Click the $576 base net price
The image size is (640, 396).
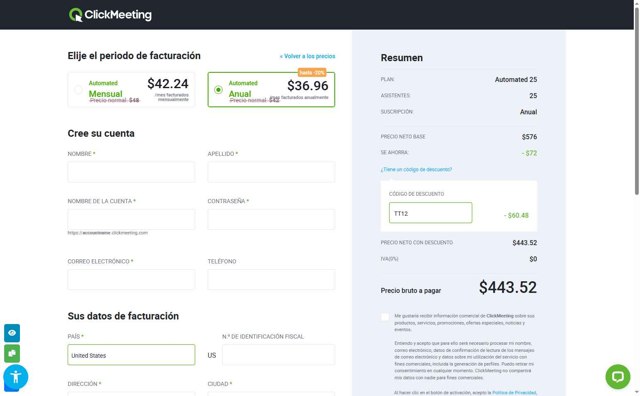(x=529, y=137)
